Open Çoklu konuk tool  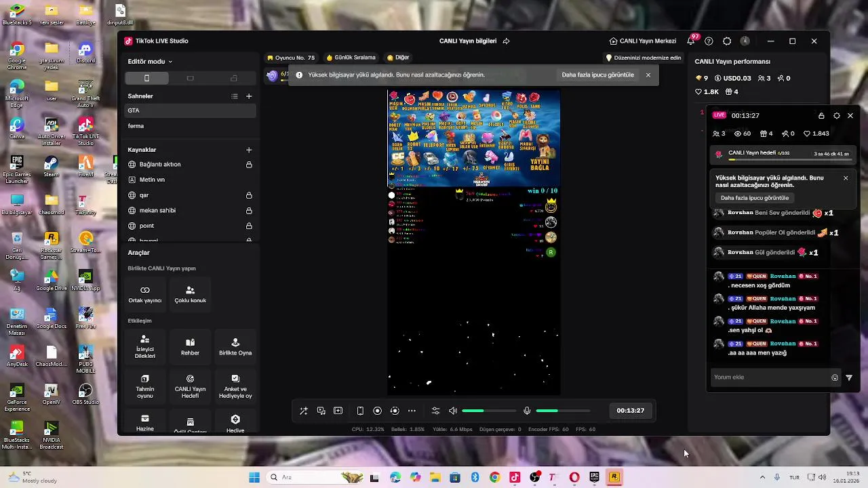coord(190,294)
